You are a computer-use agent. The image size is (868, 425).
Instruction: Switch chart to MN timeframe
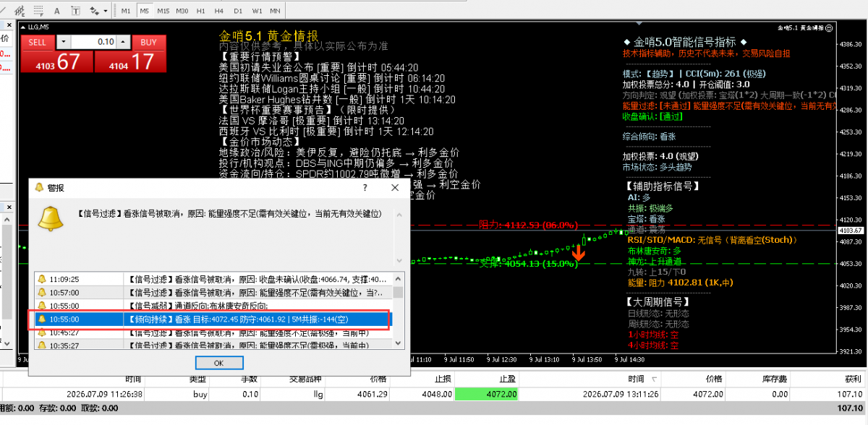coord(275,11)
